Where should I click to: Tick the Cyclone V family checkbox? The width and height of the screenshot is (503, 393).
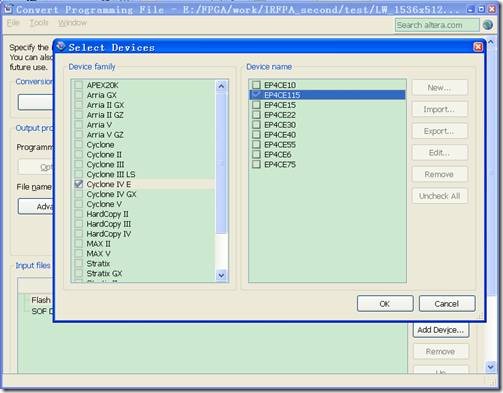(x=79, y=204)
